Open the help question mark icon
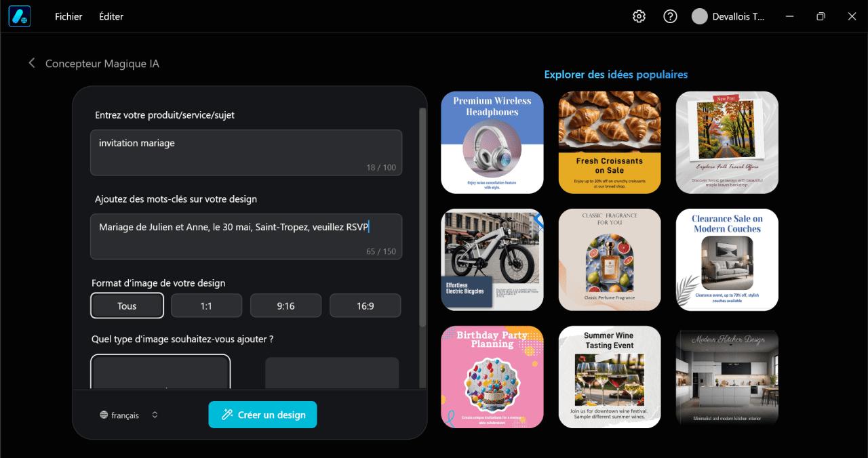 pyautogui.click(x=670, y=16)
